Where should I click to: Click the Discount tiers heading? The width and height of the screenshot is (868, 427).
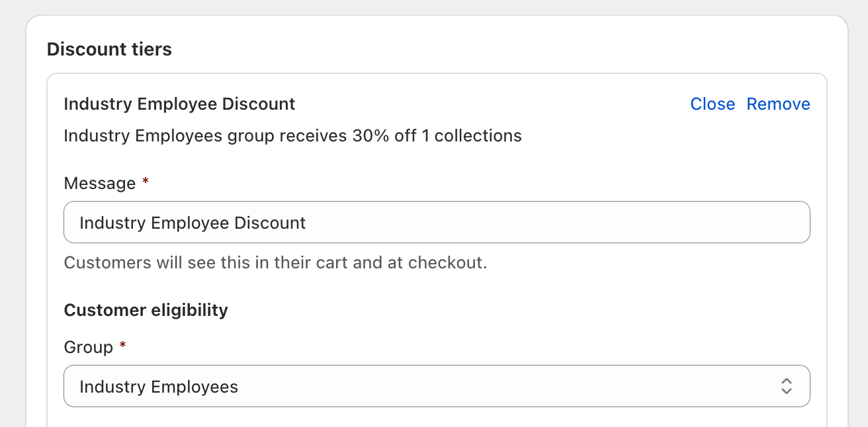click(109, 50)
